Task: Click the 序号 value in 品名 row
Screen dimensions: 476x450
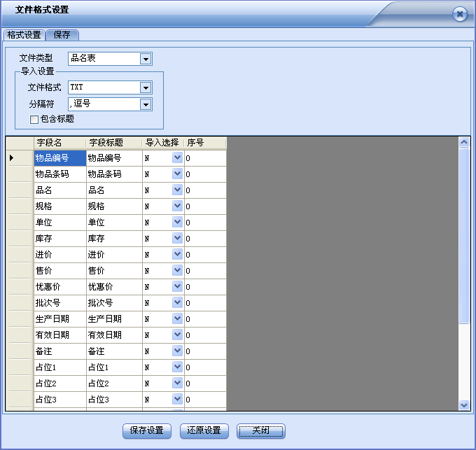Action: point(205,190)
